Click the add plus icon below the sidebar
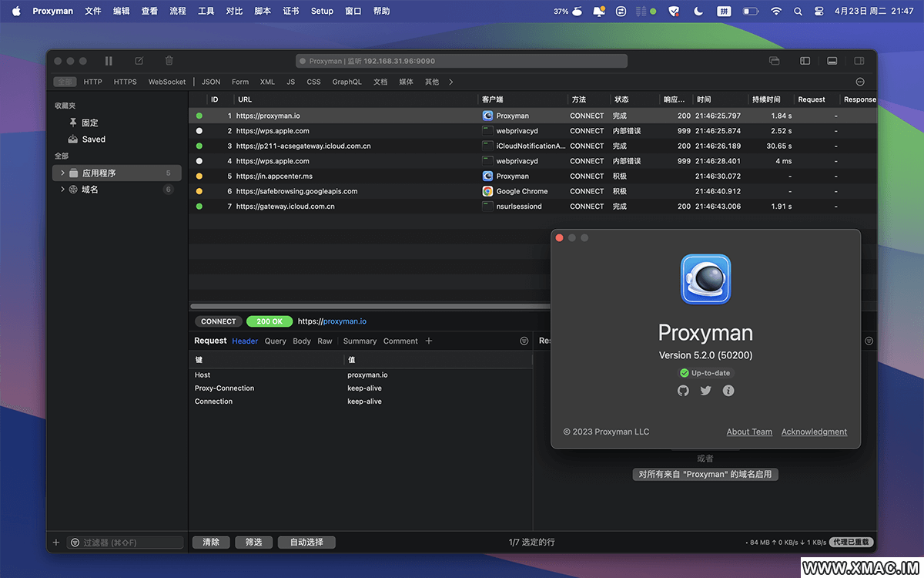 click(x=56, y=543)
